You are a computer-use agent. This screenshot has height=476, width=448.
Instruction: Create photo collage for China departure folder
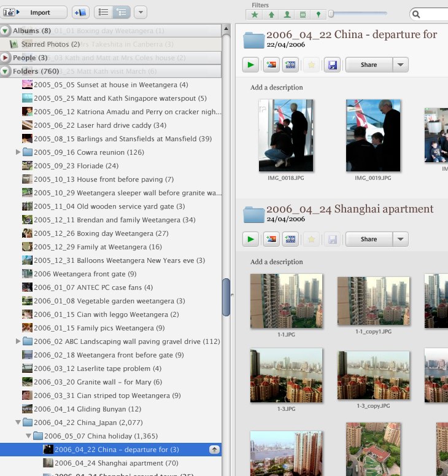tap(271, 64)
